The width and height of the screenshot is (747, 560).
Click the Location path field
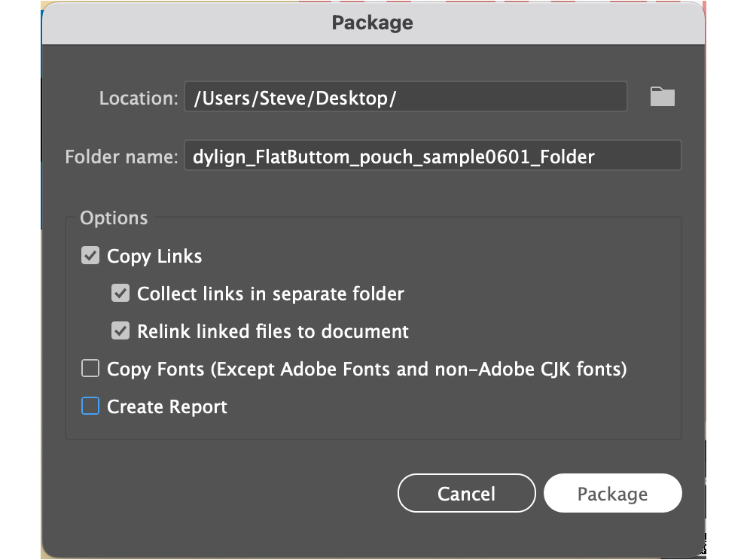pyautogui.click(x=405, y=97)
